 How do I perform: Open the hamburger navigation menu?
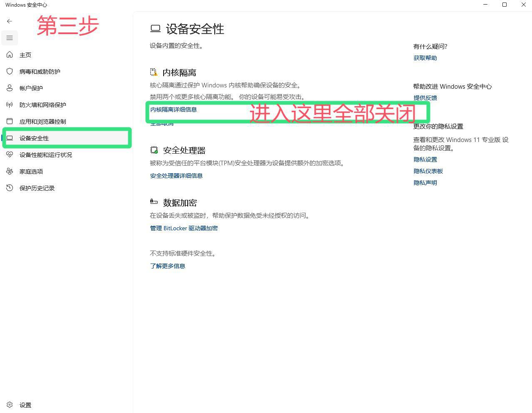tap(10, 38)
